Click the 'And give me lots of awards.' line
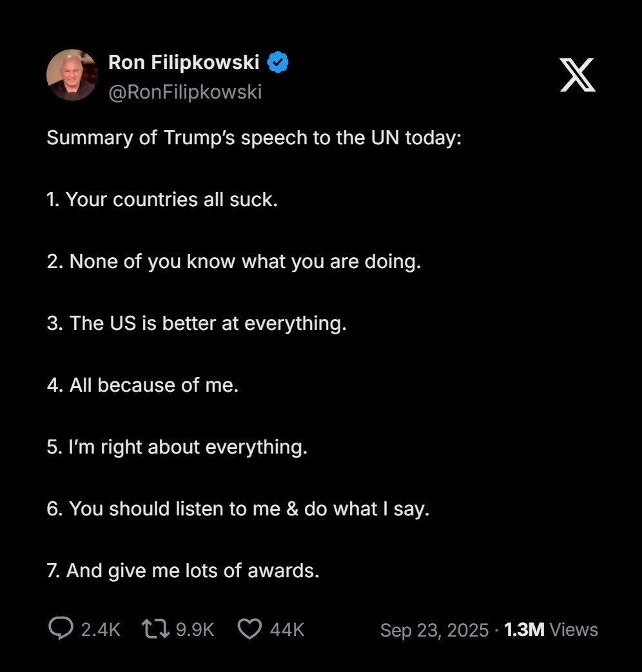Screen dimensions: 642x672 click(183, 571)
